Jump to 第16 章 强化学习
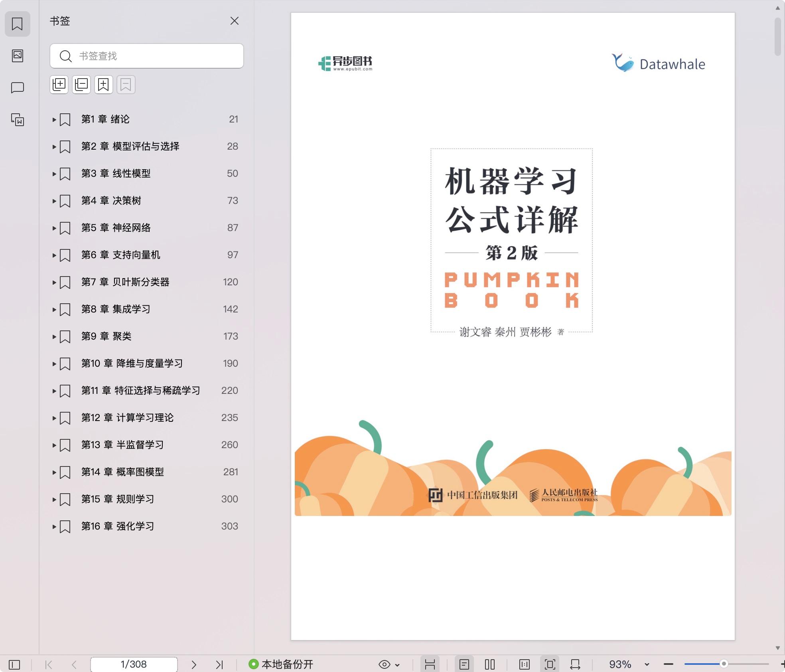 coord(118,526)
